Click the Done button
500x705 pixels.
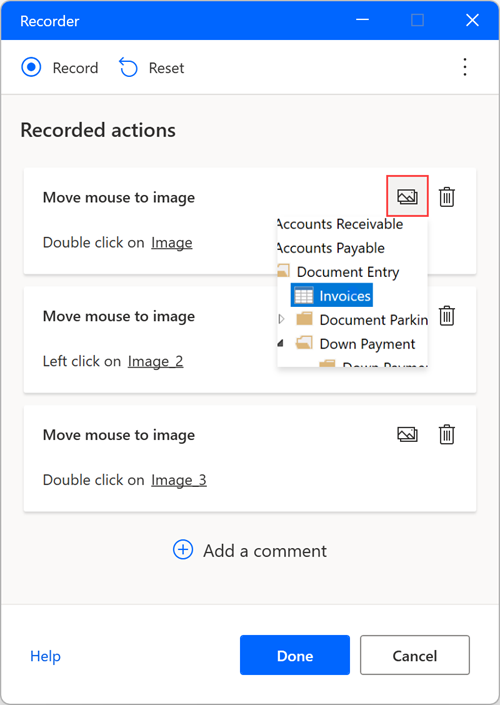295,655
